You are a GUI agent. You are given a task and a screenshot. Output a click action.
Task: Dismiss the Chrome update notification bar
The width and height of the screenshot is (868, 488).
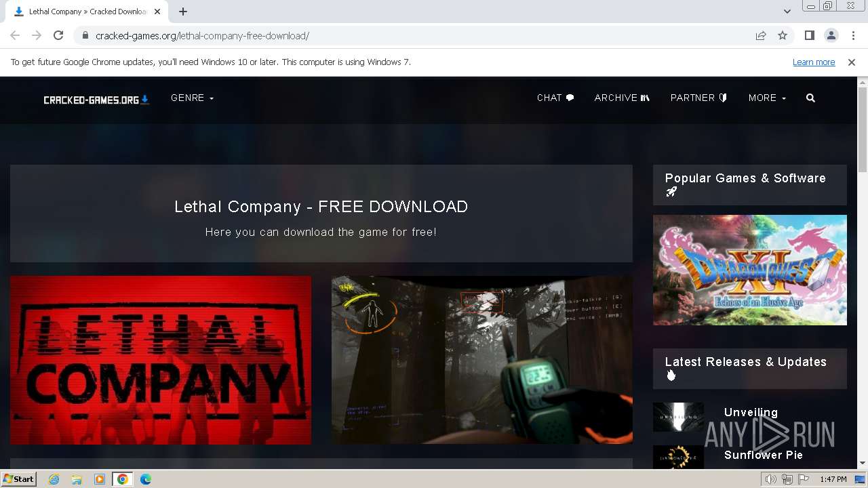(852, 62)
